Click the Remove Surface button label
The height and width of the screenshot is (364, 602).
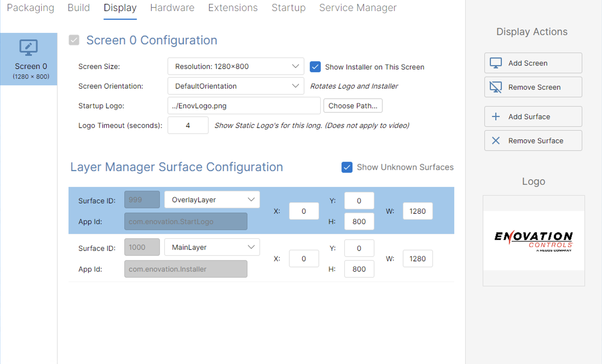(x=536, y=141)
